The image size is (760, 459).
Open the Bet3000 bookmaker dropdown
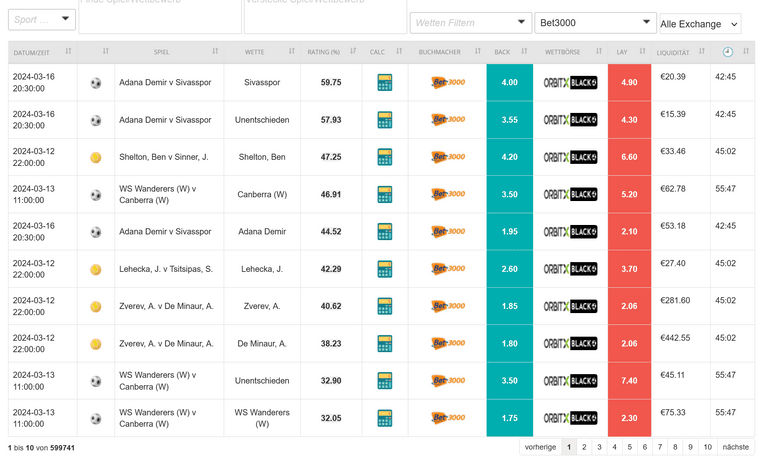pyautogui.click(x=595, y=23)
